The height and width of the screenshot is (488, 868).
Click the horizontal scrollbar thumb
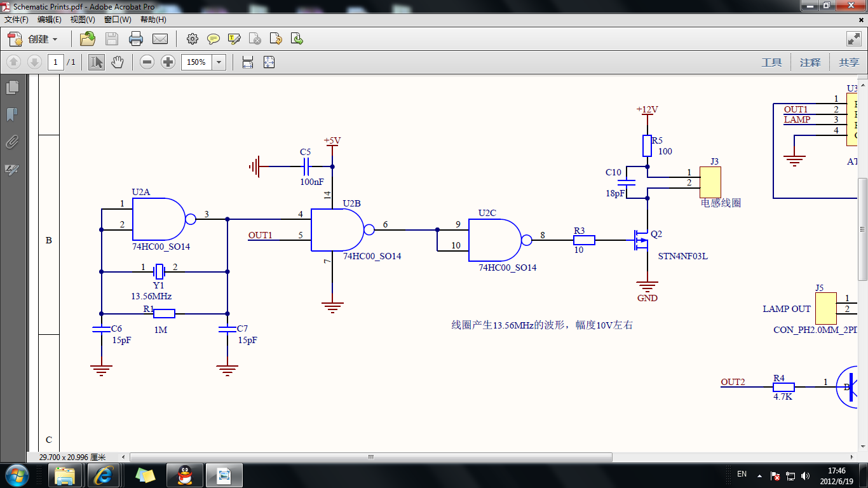point(371,457)
